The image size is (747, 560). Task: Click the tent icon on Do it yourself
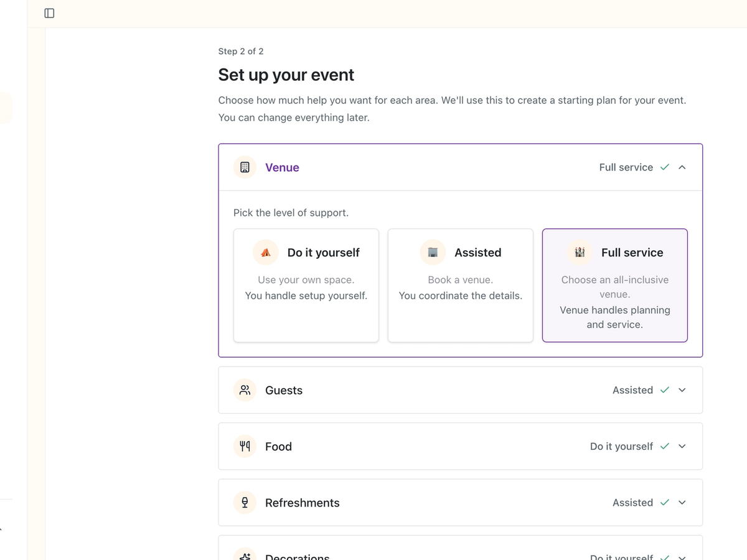point(266,253)
